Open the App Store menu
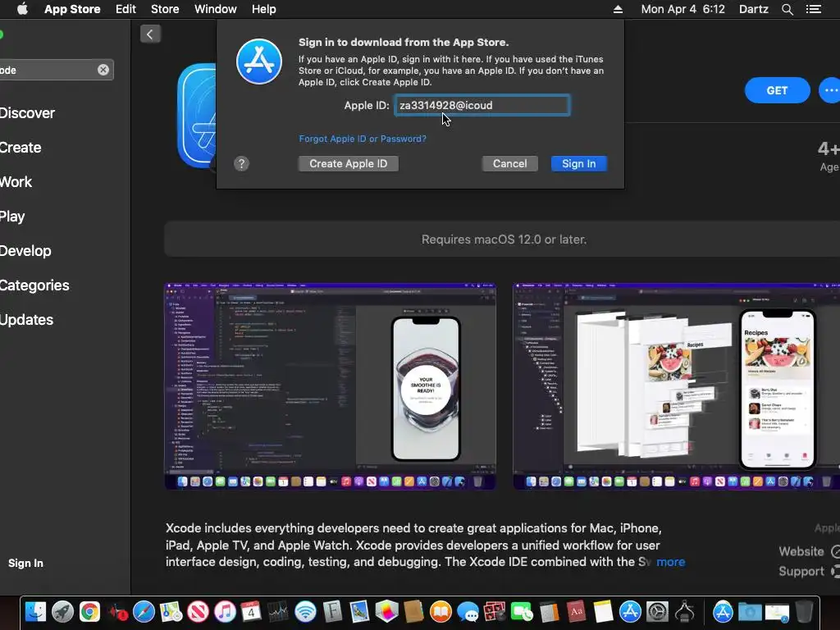The height and width of the screenshot is (630, 840). tap(72, 9)
